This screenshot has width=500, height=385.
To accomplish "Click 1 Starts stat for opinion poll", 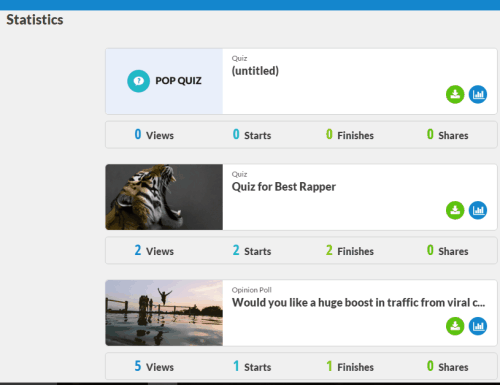I will 252,366.
